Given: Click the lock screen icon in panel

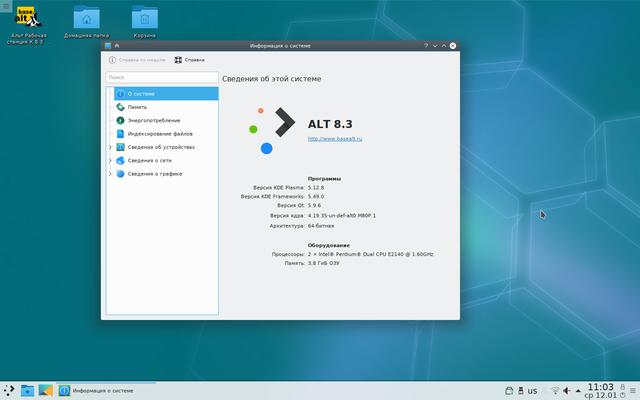Looking at the screenshot, I should click(622, 387).
